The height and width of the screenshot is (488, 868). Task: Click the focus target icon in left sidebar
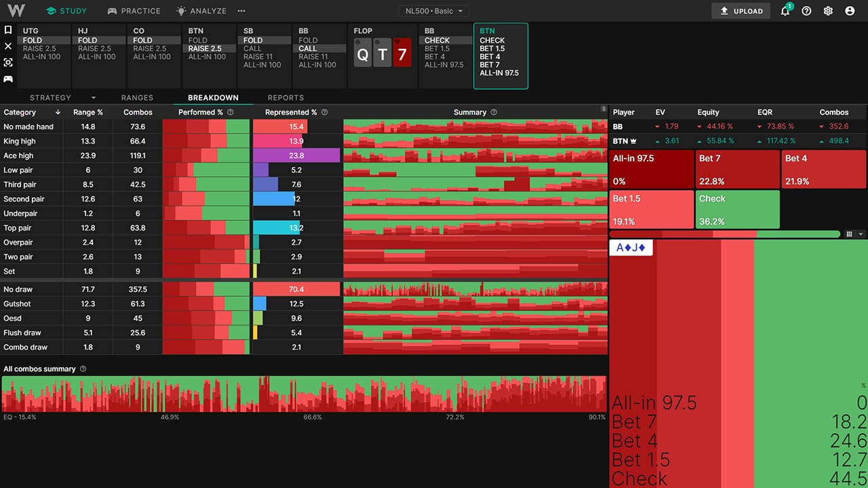point(8,62)
